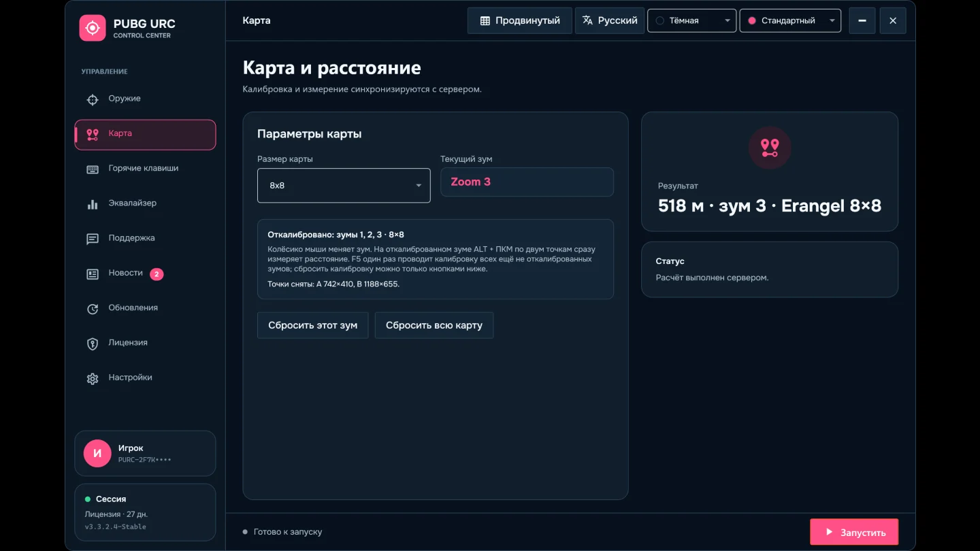
Task: Open the Настройки menu item
Action: [145, 378]
